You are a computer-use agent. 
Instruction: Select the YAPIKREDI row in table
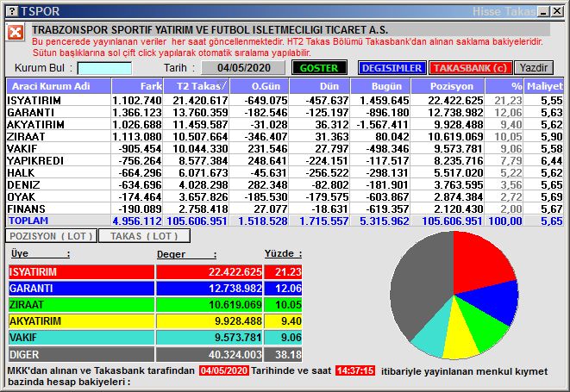[285, 160]
